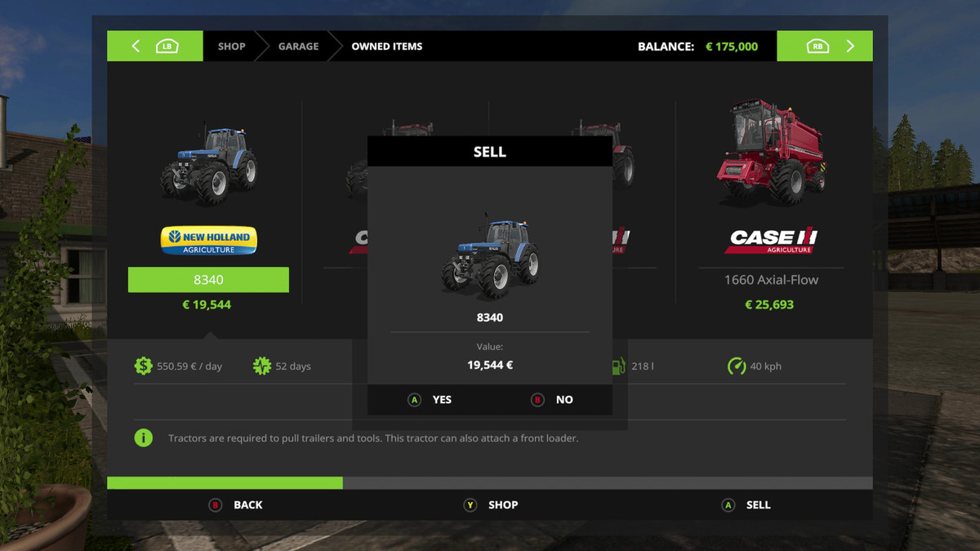Viewport: 980px width, 551px height.
Task: Open the GARAGE breadcrumb tab
Action: click(x=298, y=47)
